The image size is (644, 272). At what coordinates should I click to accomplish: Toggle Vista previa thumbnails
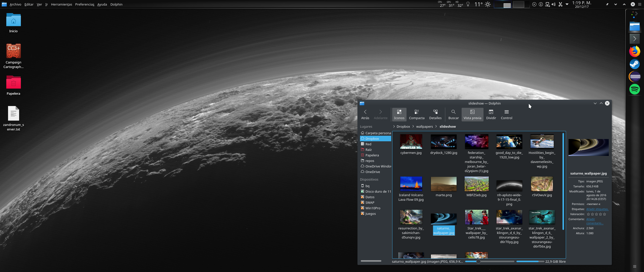tap(472, 114)
